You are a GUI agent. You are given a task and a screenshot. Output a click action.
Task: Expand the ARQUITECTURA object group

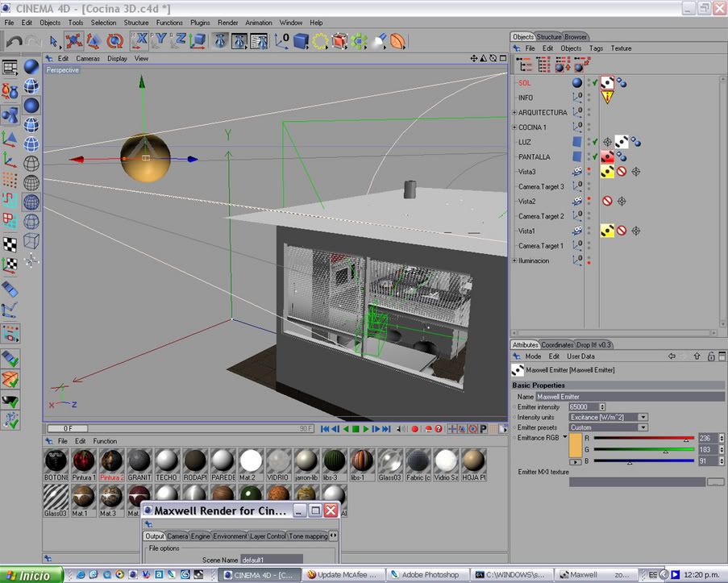514,112
